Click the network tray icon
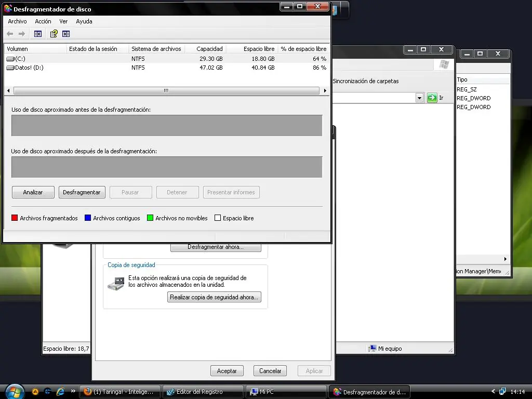The height and width of the screenshot is (399, 532). pyautogui.click(x=502, y=392)
